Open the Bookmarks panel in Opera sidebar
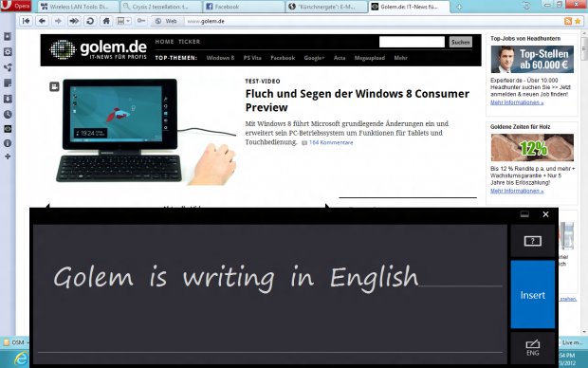 [x=8, y=36]
